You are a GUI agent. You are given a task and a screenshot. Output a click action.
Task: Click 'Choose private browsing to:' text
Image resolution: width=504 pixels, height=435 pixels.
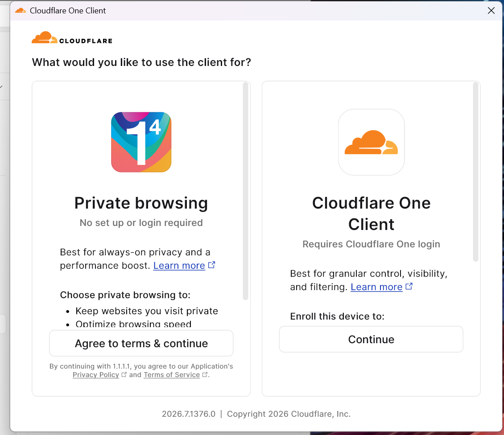click(x=125, y=295)
